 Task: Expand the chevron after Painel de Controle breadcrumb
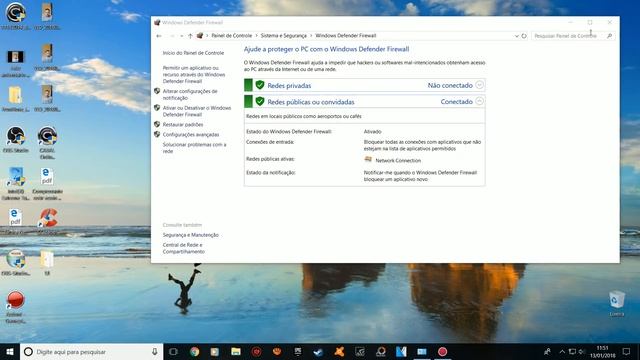click(256, 36)
